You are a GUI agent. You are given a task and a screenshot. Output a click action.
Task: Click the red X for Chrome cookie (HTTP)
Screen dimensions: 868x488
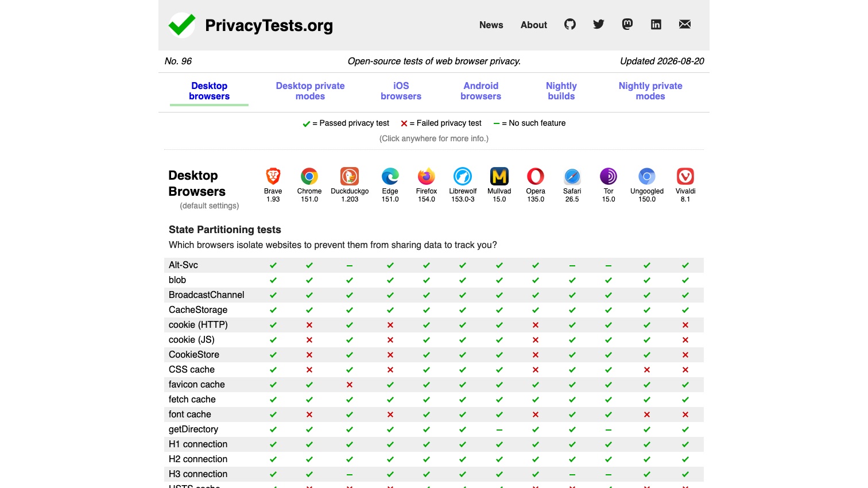(x=309, y=325)
